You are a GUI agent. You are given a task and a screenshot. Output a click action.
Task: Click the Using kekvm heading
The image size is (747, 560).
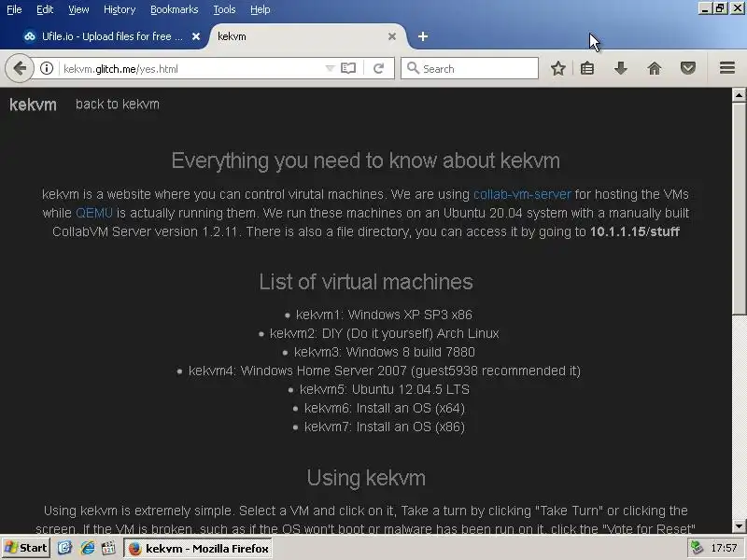pyautogui.click(x=366, y=478)
